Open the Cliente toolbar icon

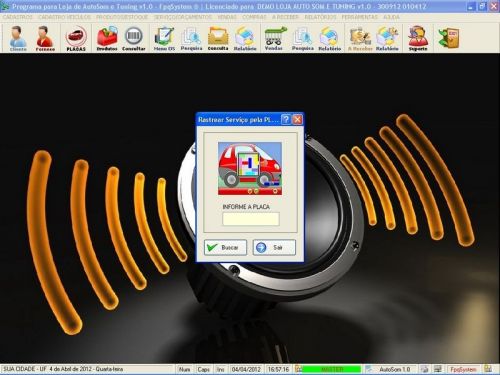point(18,39)
